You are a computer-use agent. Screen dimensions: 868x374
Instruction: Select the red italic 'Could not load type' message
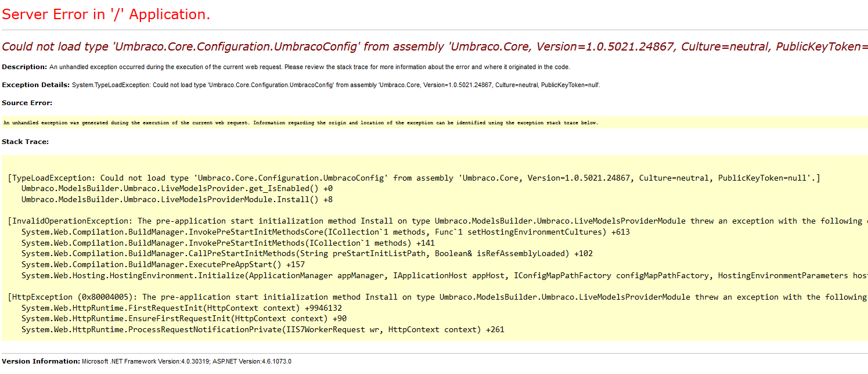[x=434, y=47]
